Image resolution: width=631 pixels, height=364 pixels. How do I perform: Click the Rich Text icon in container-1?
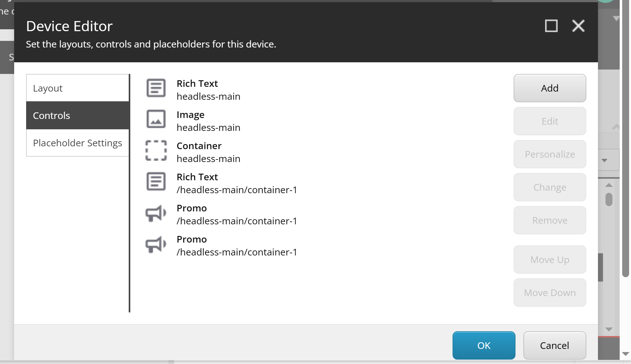[156, 181]
